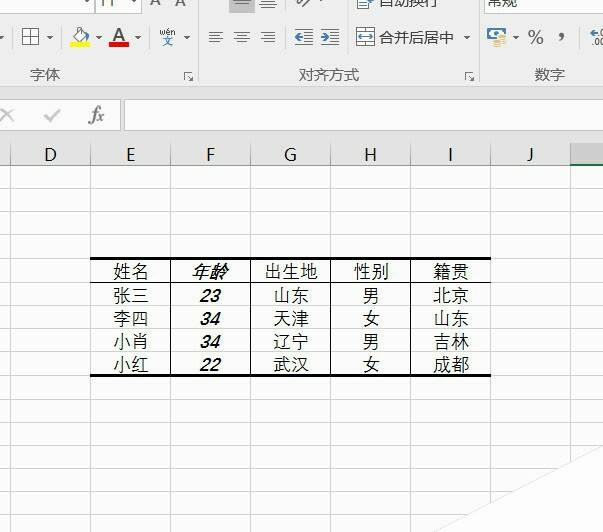This screenshot has width=603, height=532.
Task: Select the cell containing 吉林
Action: pos(450,341)
